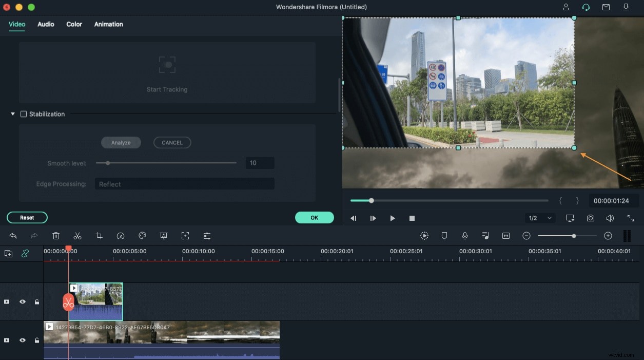The height and width of the screenshot is (360, 644).
Task: Open the Green Screen tool
Action: (163, 236)
